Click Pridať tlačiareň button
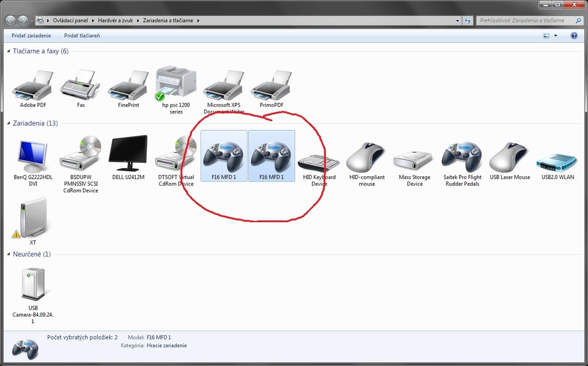Screen dimensions: 588x366 (82, 36)
